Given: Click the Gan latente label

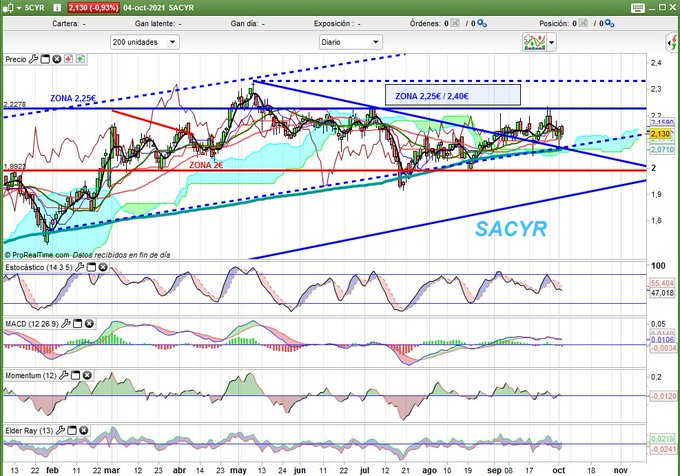Looking at the screenshot, I should coord(155,23).
